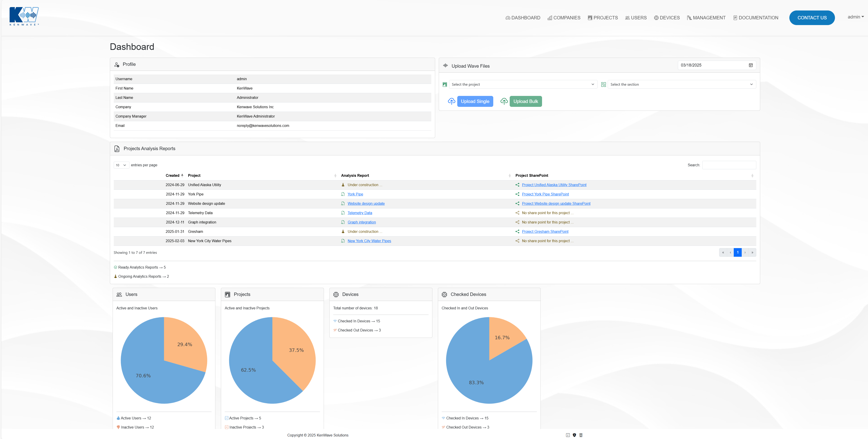Click York Pipe report document icon

point(343,194)
